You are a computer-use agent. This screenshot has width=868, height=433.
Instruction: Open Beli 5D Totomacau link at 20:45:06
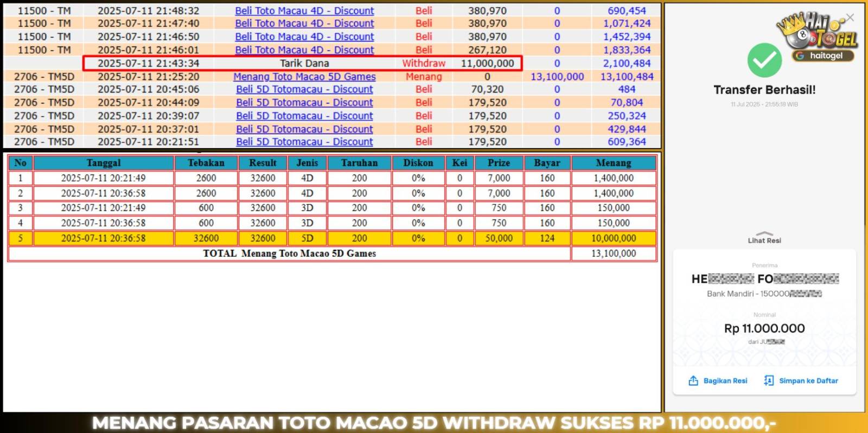point(304,89)
